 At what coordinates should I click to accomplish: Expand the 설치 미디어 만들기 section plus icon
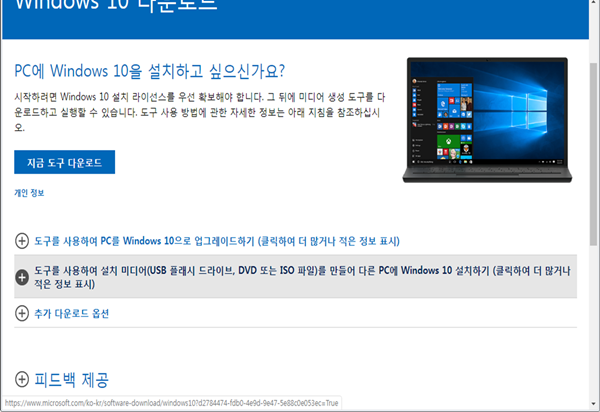22,277
